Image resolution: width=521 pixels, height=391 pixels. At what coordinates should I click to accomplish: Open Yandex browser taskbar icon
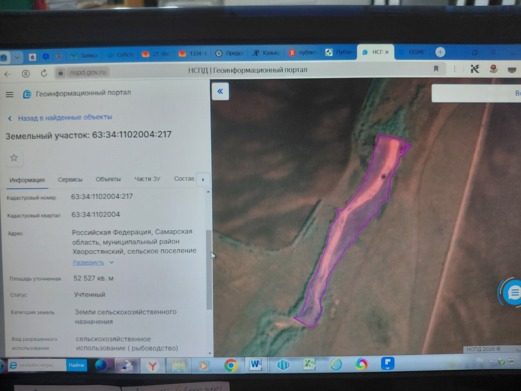click(x=152, y=366)
